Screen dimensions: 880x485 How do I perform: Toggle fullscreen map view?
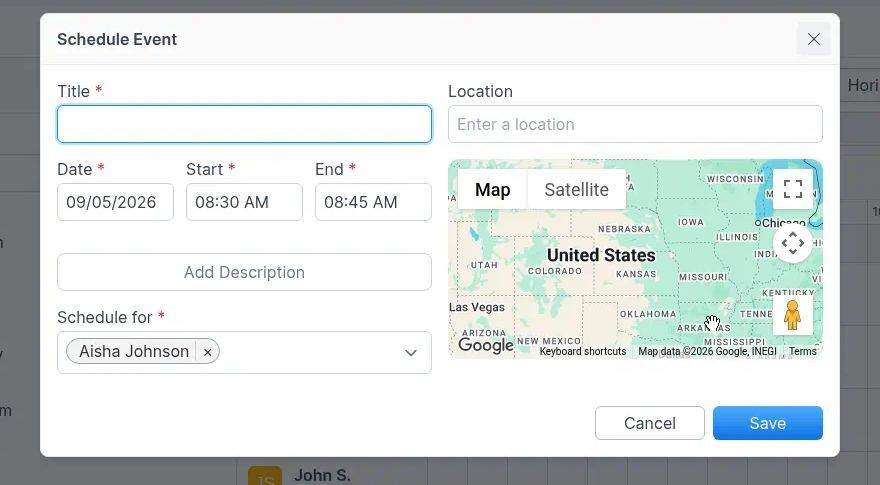tap(792, 189)
